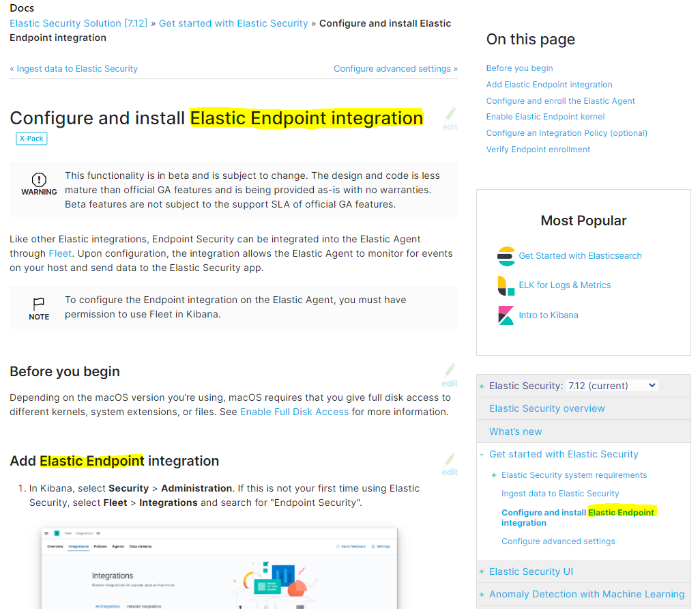
Task: Open Ingest data to Elastic Security in sidebar
Action: click(x=560, y=494)
